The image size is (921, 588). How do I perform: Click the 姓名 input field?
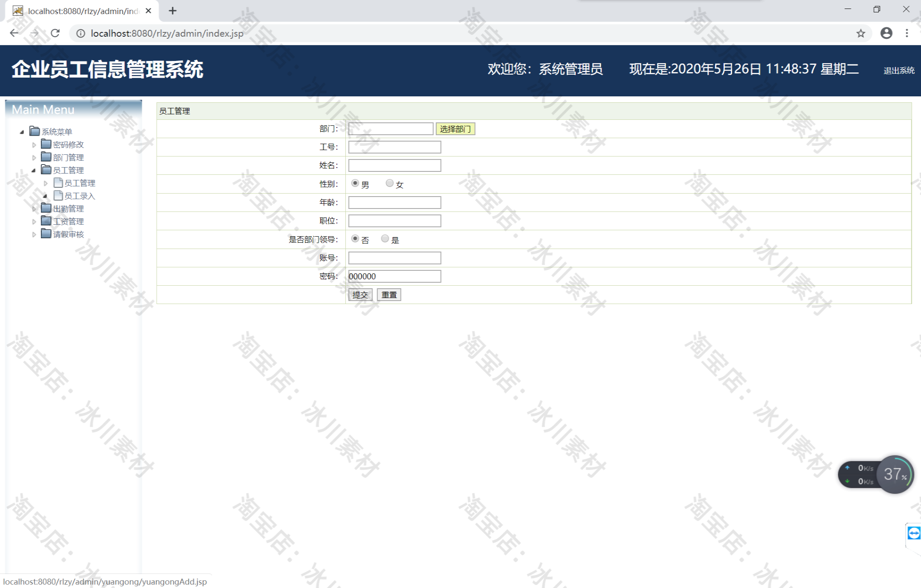pyautogui.click(x=394, y=165)
